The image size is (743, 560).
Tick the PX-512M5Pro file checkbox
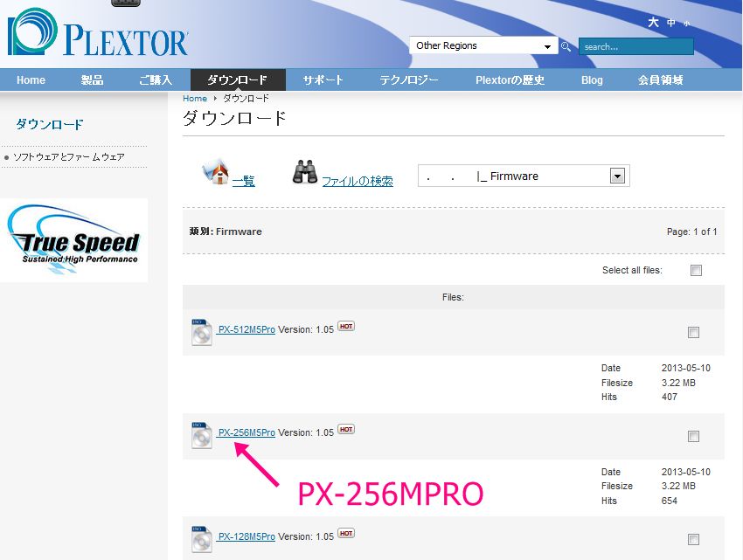click(x=693, y=333)
